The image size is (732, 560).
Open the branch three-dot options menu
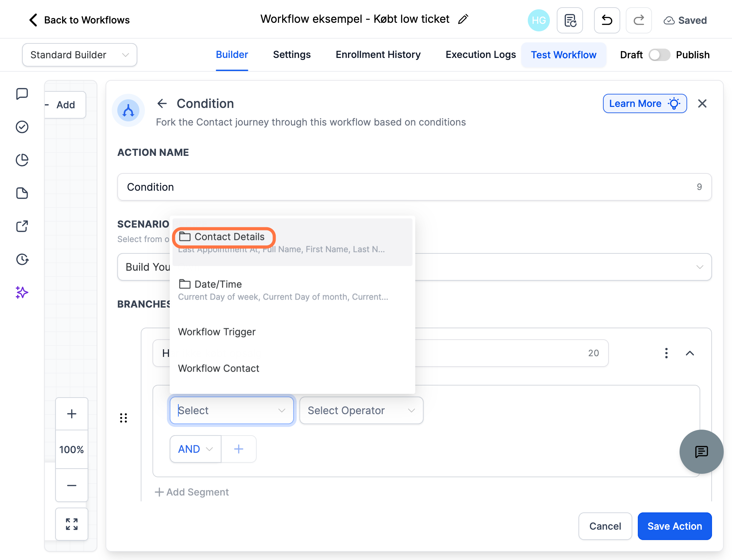pos(666,353)
